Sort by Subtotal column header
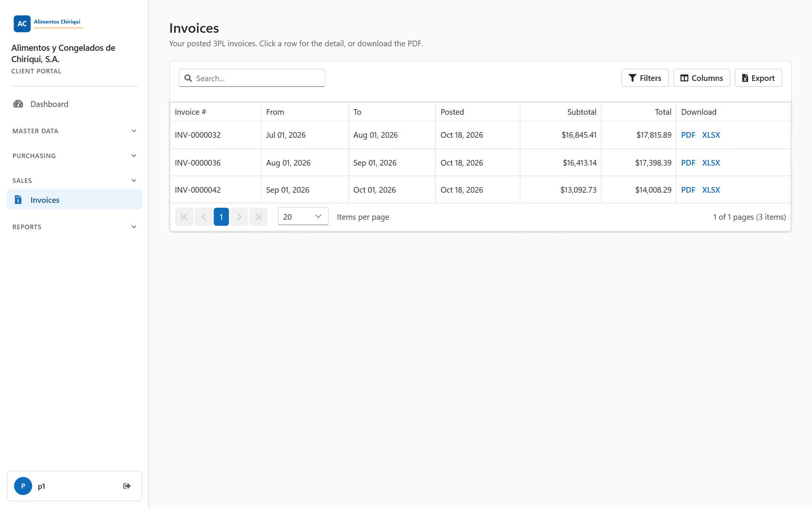 561,112
